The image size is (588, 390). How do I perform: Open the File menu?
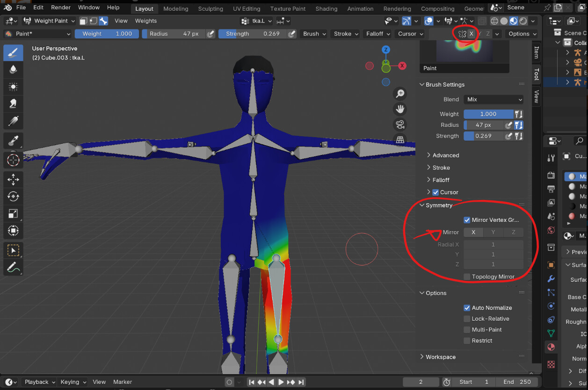click(x=21, y=7)
